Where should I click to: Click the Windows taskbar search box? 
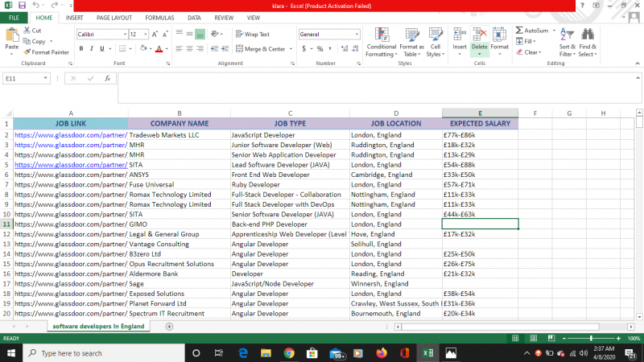coord(104,353)
